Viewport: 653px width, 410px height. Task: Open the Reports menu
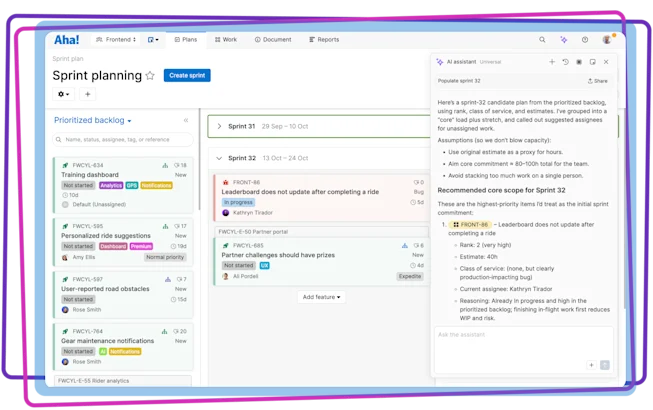pyautogui.click(x=324, y=40)
